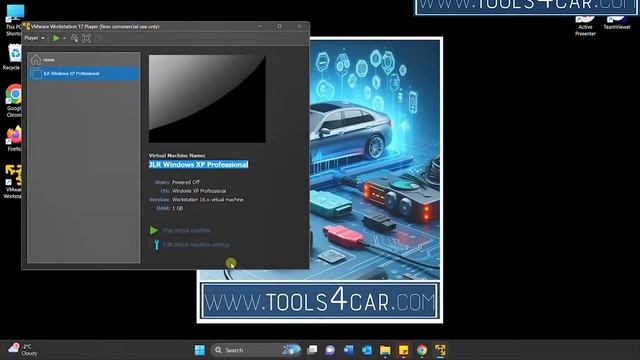
Task: Click the green power-on play toolbar icon
Action: [56, 38]
